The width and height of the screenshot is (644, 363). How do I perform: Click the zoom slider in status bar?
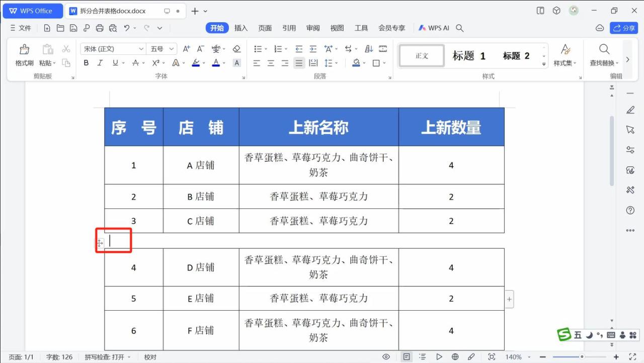click(x=582, y=357)
